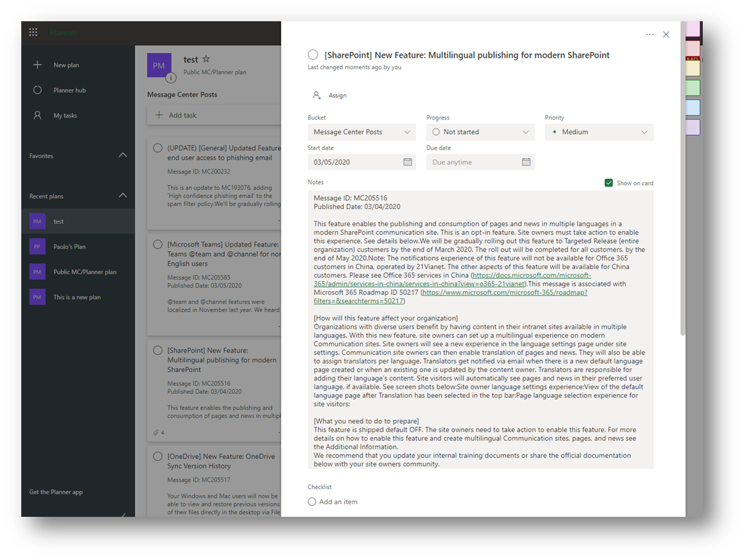Click the large PM plan logo

(159, 65)
